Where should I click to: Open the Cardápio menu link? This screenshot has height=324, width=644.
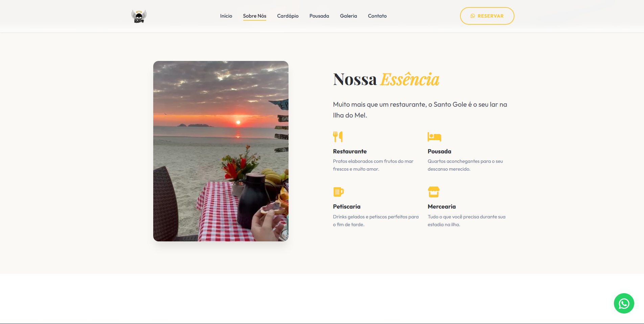point(288,16)
